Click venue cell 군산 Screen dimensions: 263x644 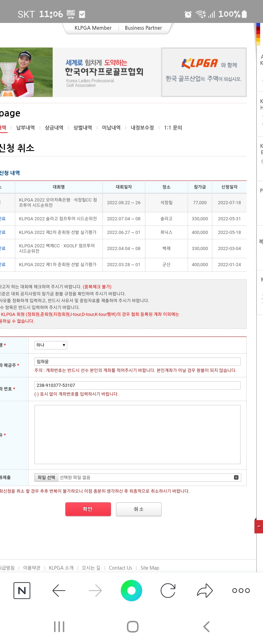point(166,264)
